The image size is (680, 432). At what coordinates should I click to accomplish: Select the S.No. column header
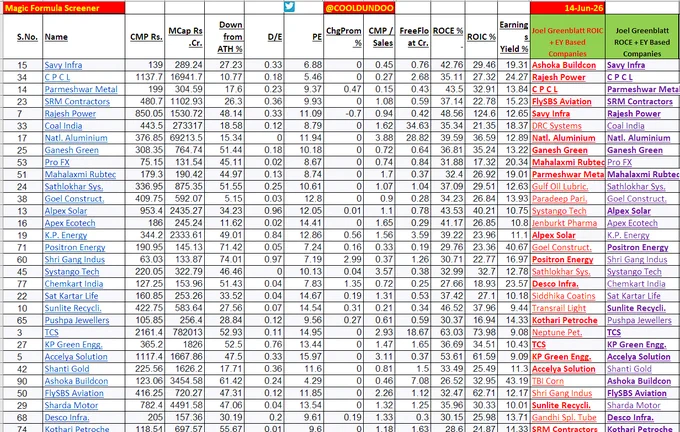[x=23, y=37]
